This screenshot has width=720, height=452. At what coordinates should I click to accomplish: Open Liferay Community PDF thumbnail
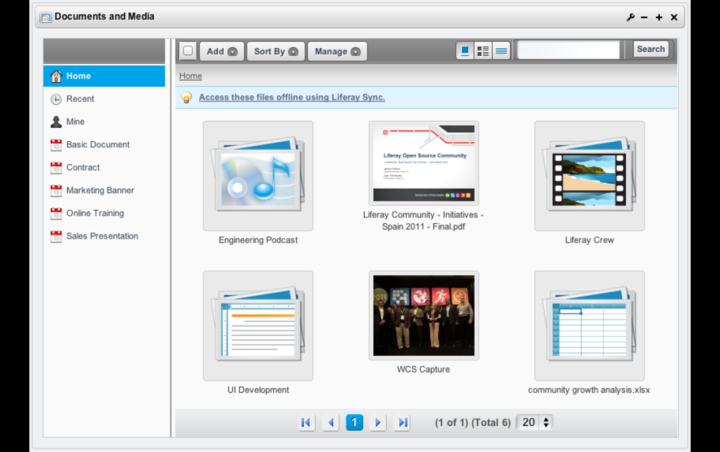[424, 163]
